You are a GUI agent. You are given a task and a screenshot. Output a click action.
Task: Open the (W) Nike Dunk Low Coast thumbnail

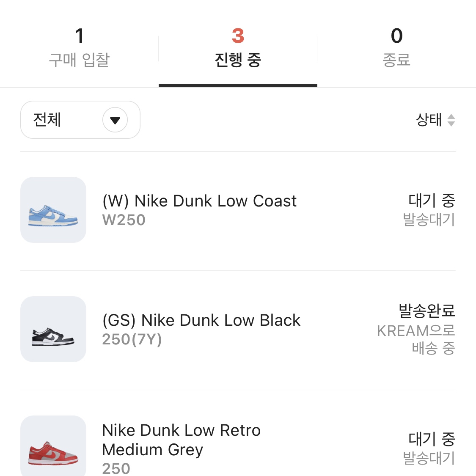tap(53, 210)
